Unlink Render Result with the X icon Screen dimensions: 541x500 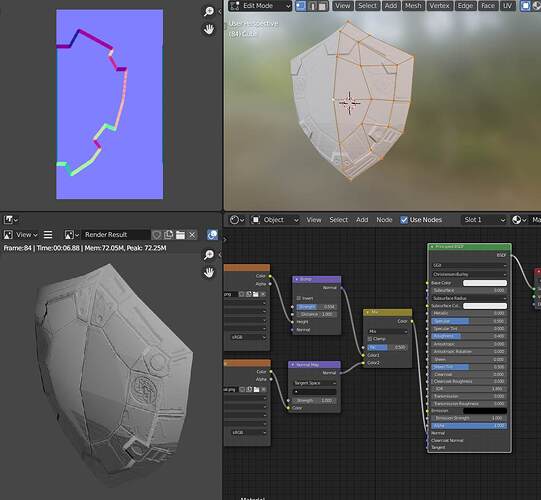tap(192, 235)
